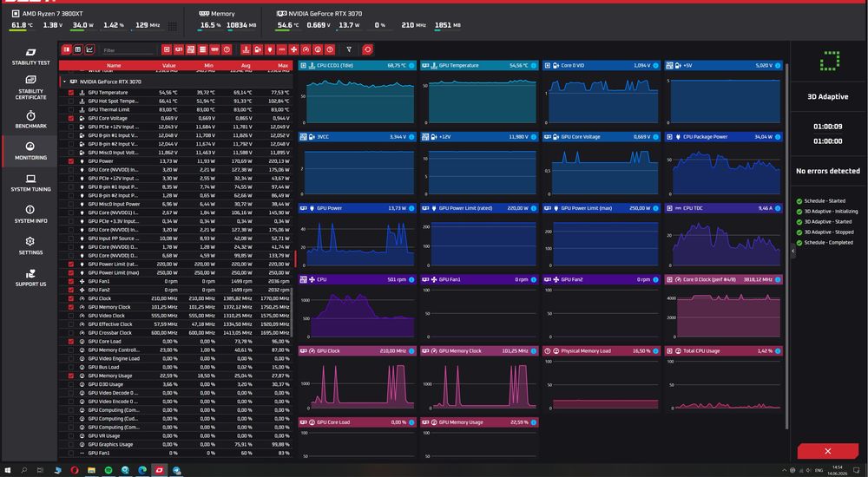This screenshot has height=477, width=868.
Task: Toggle the power sensor type filter
Action: coord(270,49)
